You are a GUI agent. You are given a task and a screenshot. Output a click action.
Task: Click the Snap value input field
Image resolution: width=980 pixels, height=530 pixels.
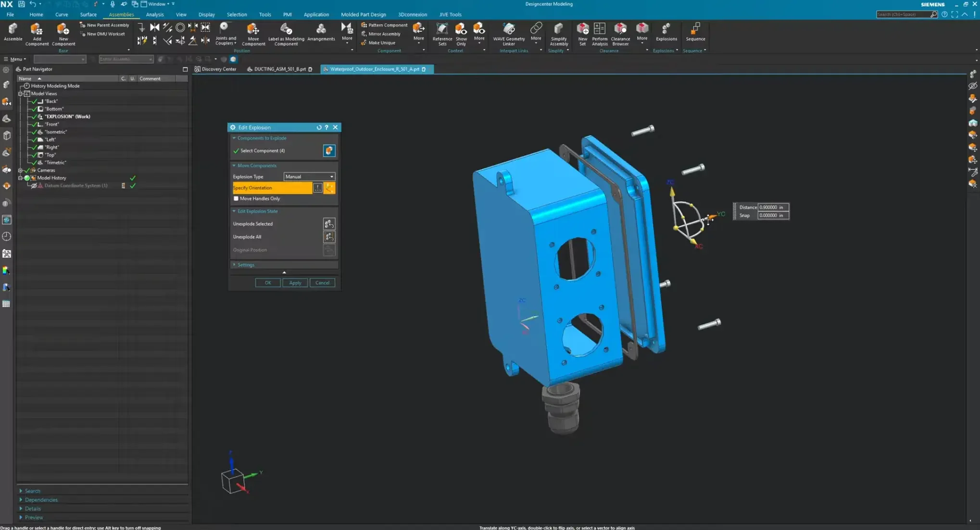[x=773, y=216]
